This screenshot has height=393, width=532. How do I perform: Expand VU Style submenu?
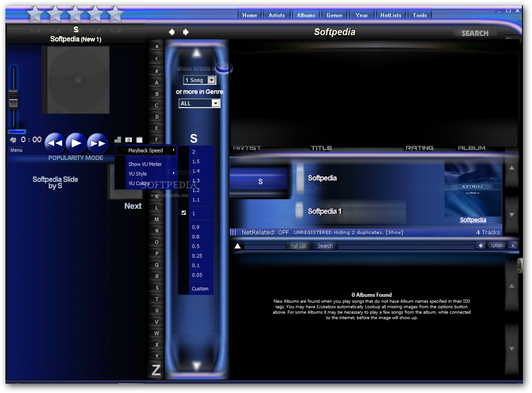click(x=146, y=174)
